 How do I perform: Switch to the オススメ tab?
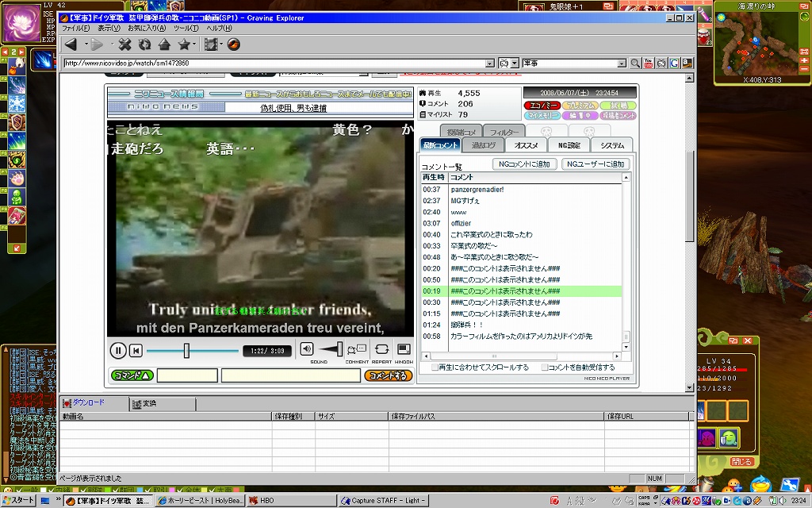coord(527,146)
